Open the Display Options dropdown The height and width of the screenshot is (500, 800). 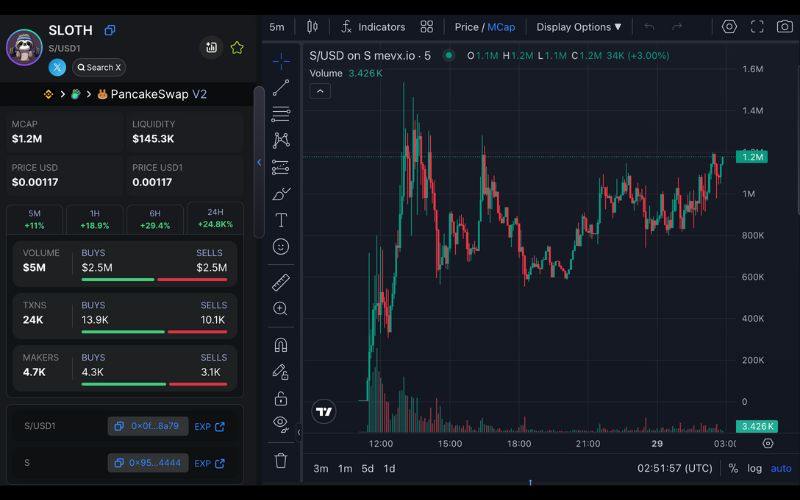coord(579,27)
